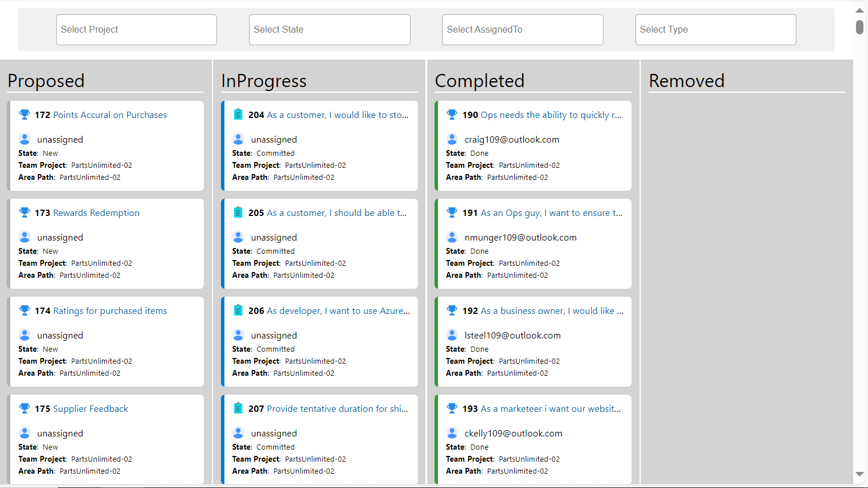Click user avatar icon beside craig109@outlook.com
The image size is (868, 488).
452,139
